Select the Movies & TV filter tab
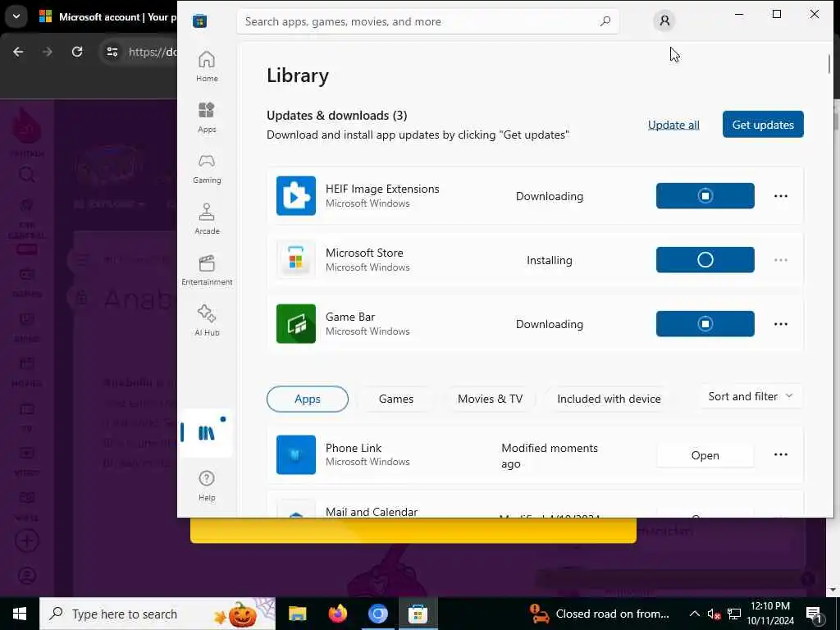The height and width of the screenshot is (630, 840). pos(490,399)
